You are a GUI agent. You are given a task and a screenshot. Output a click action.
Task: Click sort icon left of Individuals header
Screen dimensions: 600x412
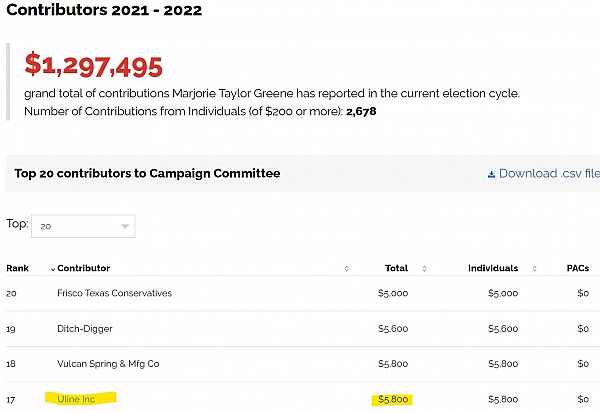[424, 269]
